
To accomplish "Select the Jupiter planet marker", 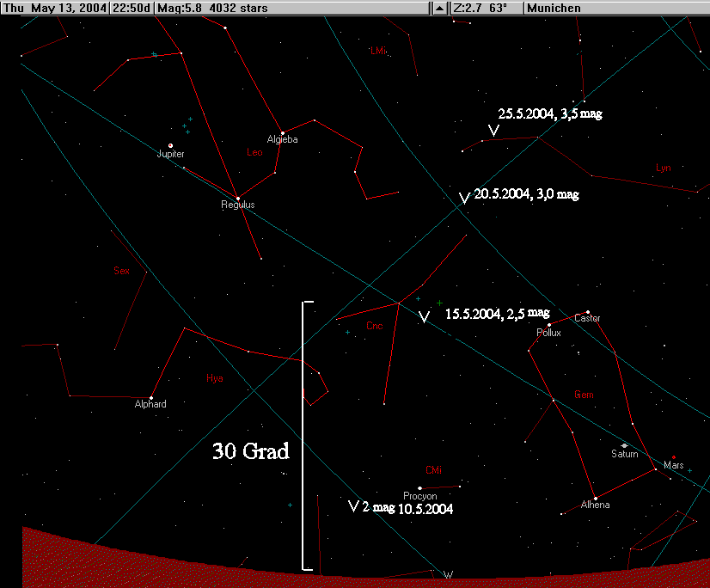I will 170,145.
